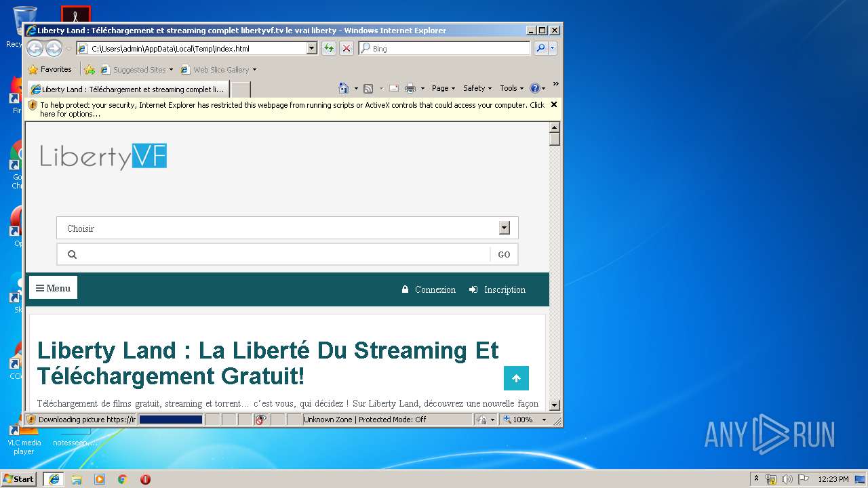Expand the Suggested Sites dropdown
This screenshot has height=488, width=868.
171,70
